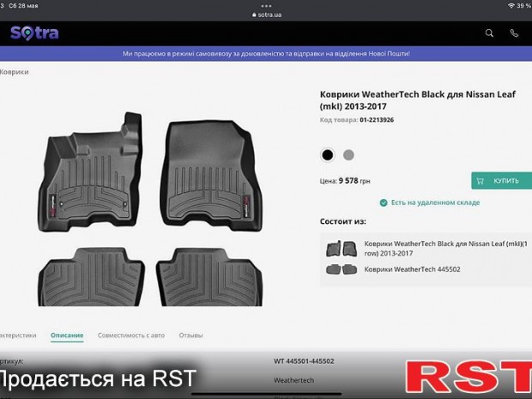
Task: Click the rear-row mats 445502 thumbnail
Action: (x=342, y=269)
